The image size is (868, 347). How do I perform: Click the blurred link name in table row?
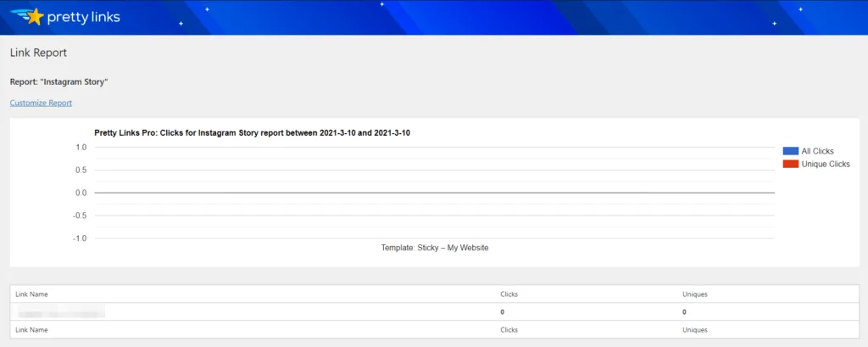tap(61, 311)
